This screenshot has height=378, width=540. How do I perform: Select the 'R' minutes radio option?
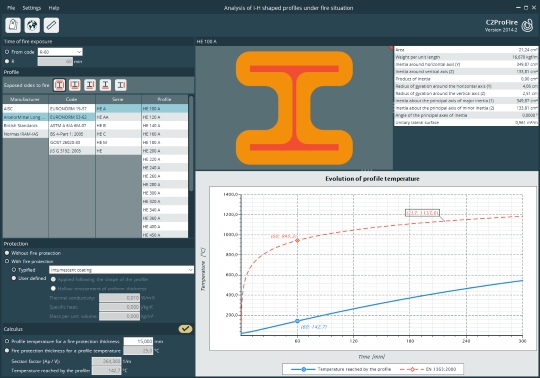(x=7, y=61)
